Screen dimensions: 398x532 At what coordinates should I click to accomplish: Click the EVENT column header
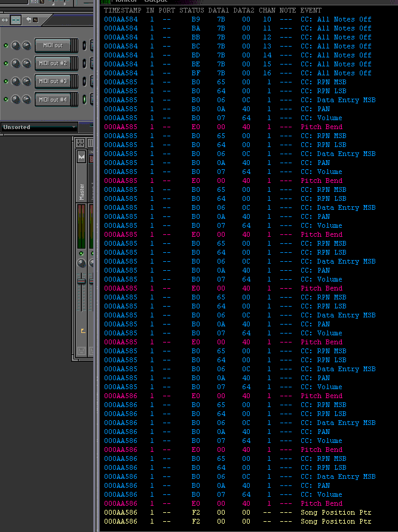pos(311,11)
